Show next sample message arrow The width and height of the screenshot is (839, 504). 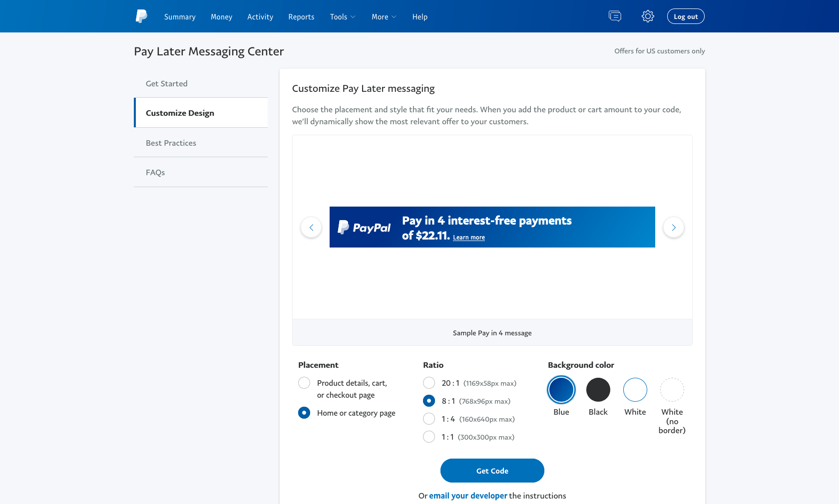[674, 228]
